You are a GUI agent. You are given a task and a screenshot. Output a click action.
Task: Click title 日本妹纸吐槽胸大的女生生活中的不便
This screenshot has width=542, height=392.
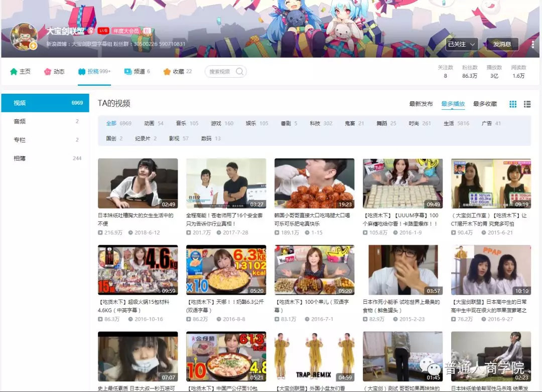coord(135,220)
